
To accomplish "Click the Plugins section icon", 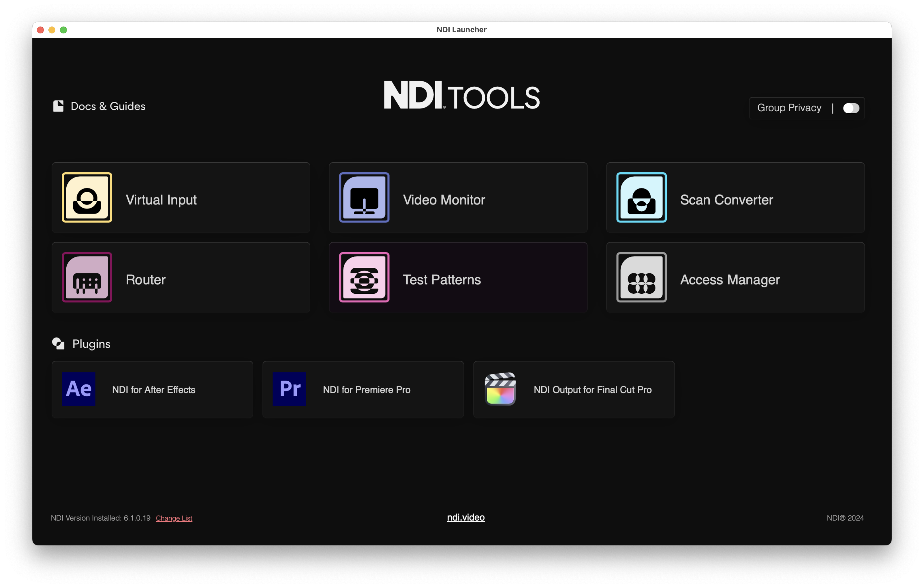I will (x=58, y=344).
